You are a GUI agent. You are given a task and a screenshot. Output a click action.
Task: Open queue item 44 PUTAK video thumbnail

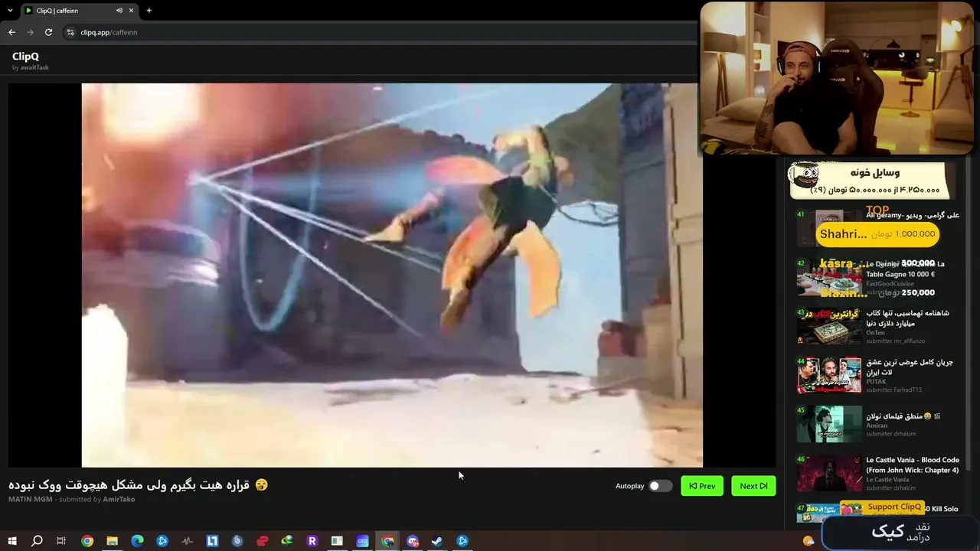coord(829,375)
